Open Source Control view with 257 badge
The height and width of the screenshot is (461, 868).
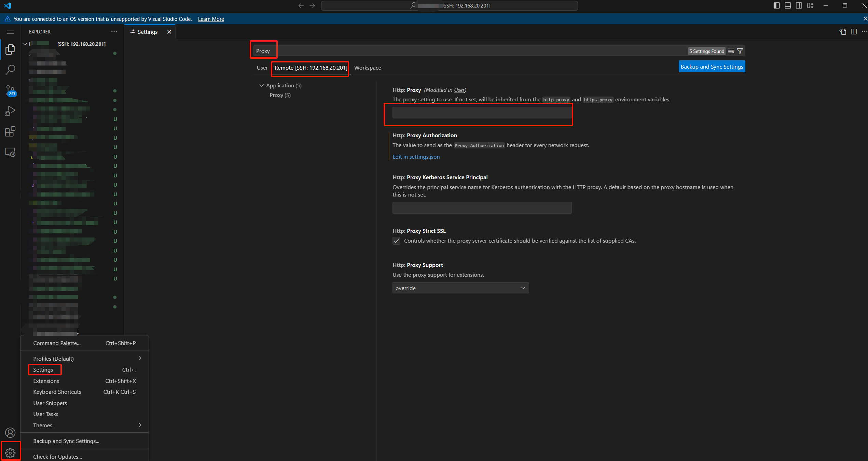10,91
